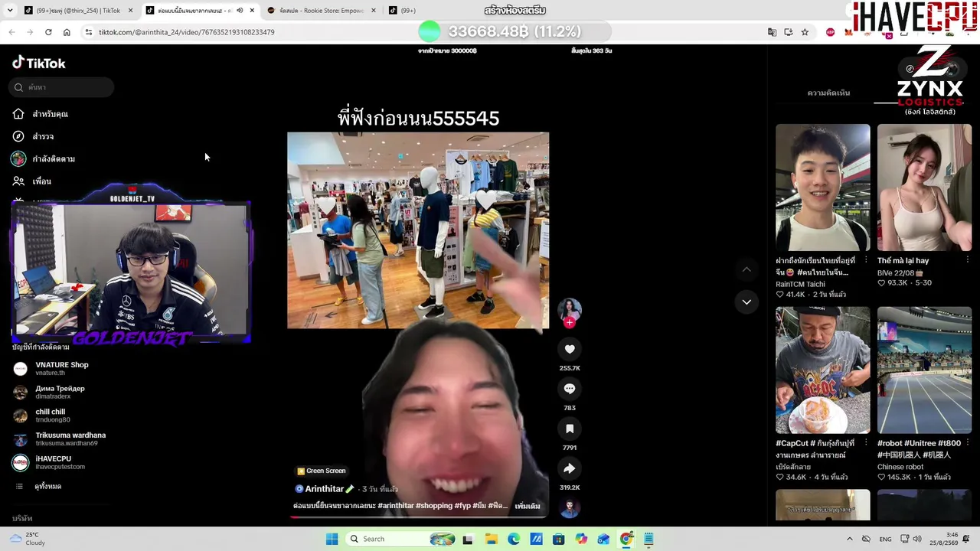Open the Google Translate icon in address bar

point(772,32)
